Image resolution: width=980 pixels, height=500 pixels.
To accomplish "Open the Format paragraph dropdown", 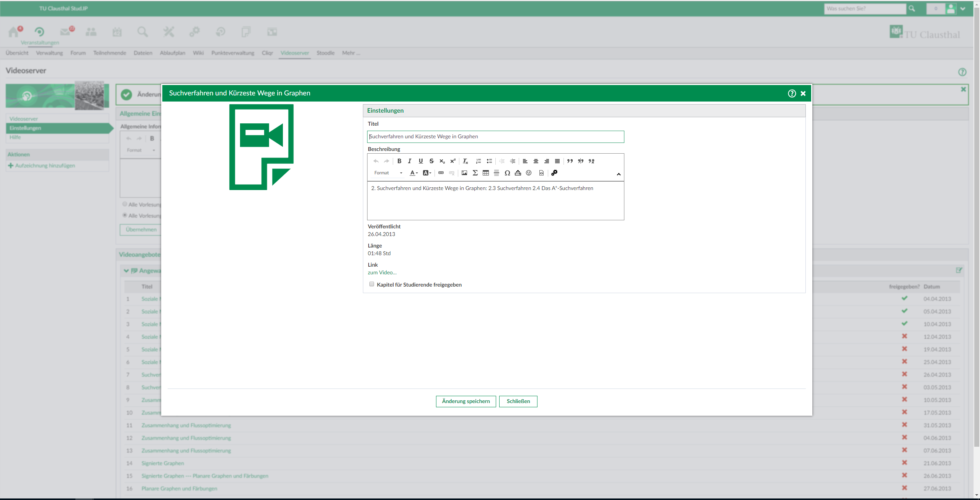I will (x=388, y=173).
